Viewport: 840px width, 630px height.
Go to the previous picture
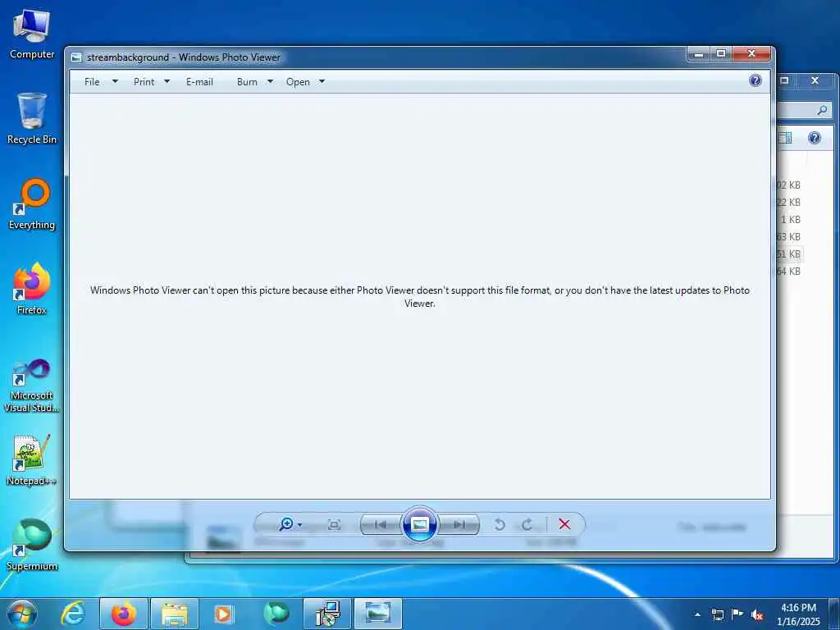(x=381, y=524)
